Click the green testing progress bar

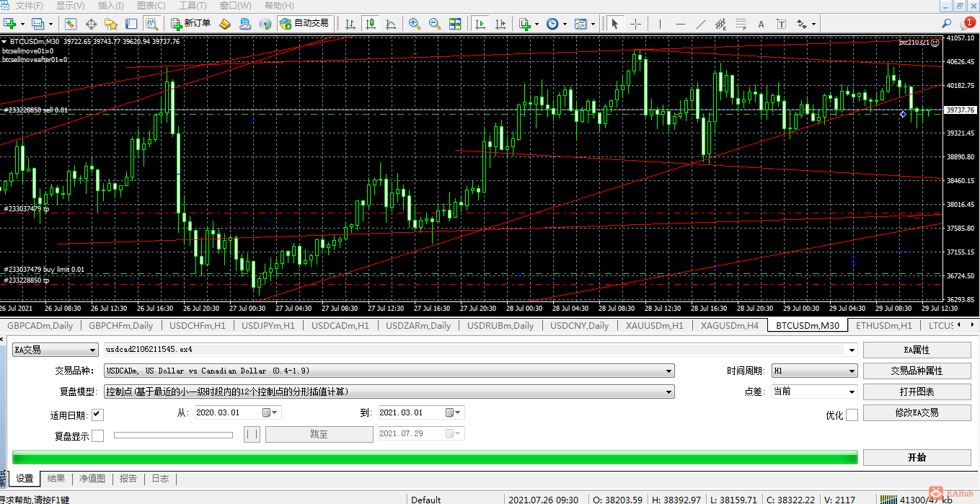tap(436, 457)
